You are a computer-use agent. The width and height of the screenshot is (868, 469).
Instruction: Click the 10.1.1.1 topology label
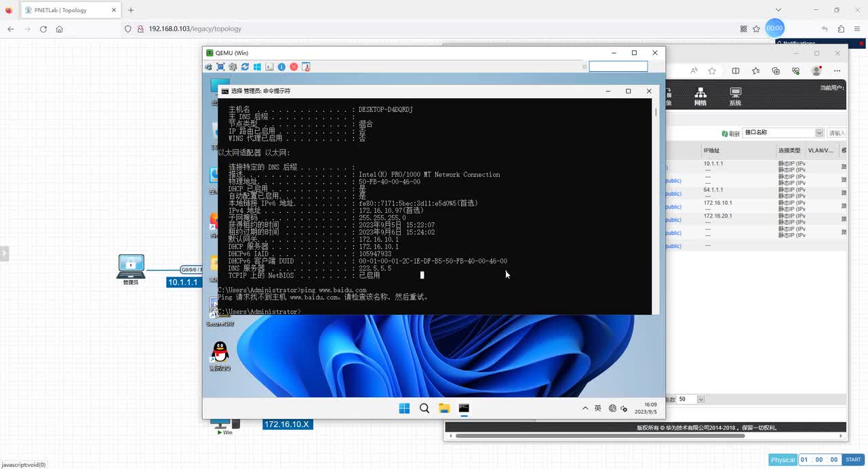[x=182, y=282]
